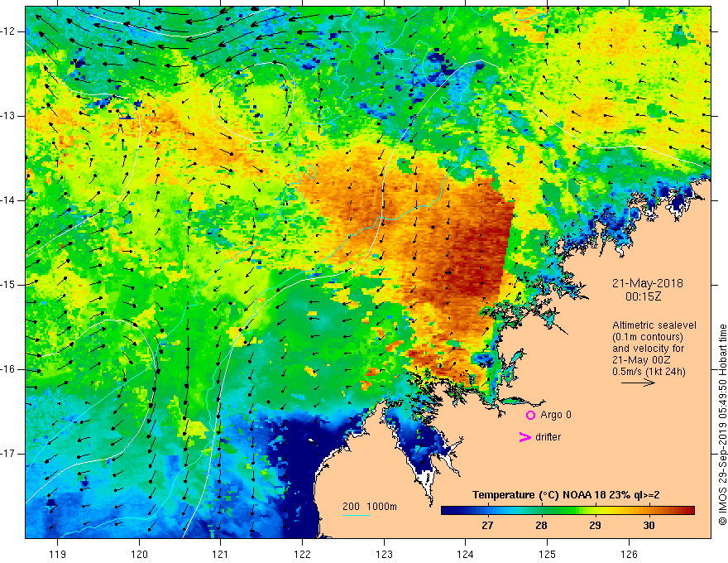The width and height of the screenshot is (728, 563).
Task: Click latitude axis label -14
Action: [x=8, y=200]
